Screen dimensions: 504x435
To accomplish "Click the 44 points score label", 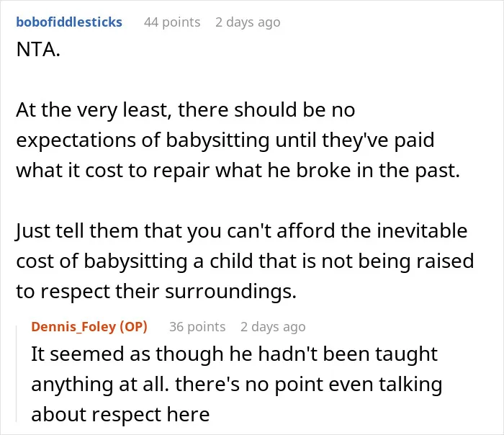I will pos(172,22).
